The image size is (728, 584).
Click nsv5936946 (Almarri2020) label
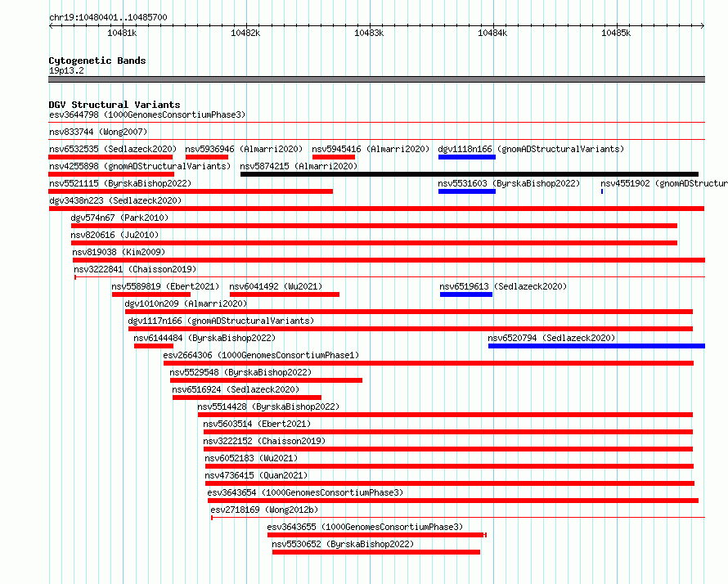point(244,149)
